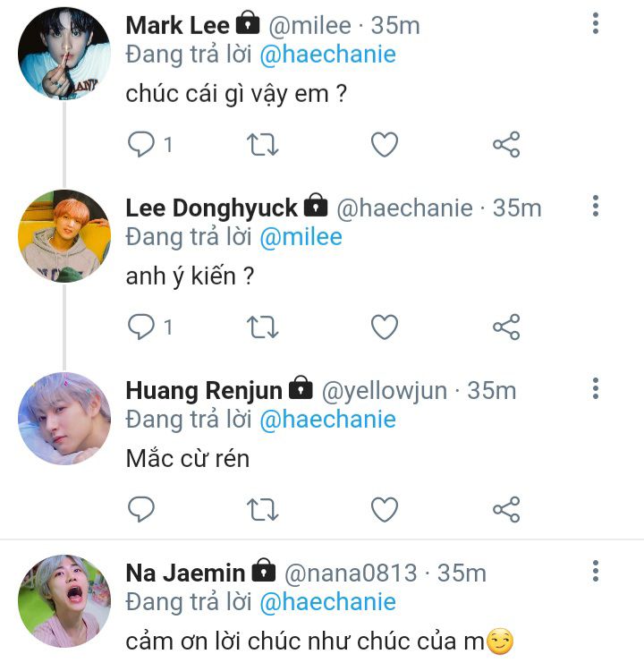Open more options on Na Jaemin's tweet
Viewport: 644px width, 671px height.
tap(596, 572)
